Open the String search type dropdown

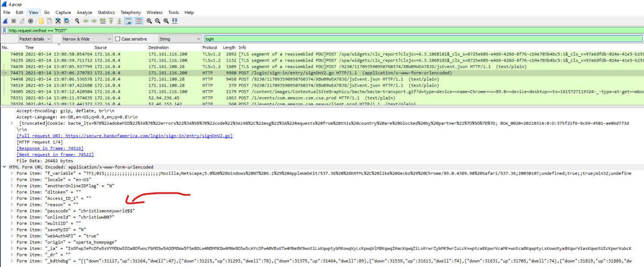tap(179, 39)
